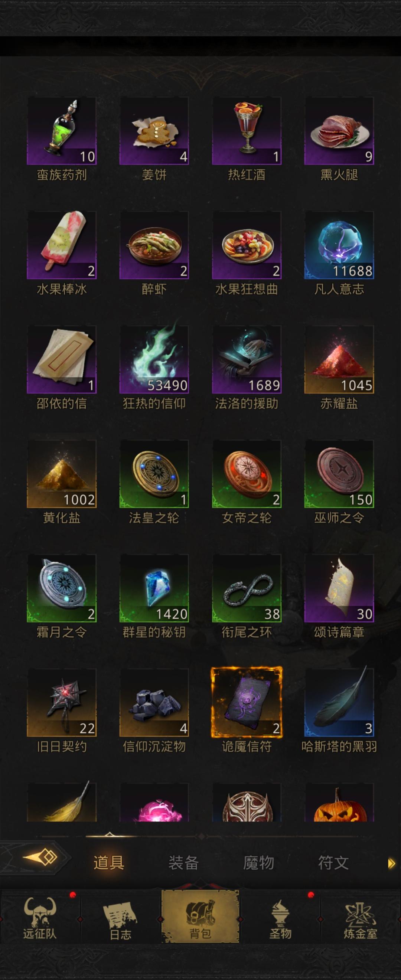The width and height of the screenshot is (401, 980).
Task: Tap the 姜饼 gingerbread item
Action: point(154,131)
